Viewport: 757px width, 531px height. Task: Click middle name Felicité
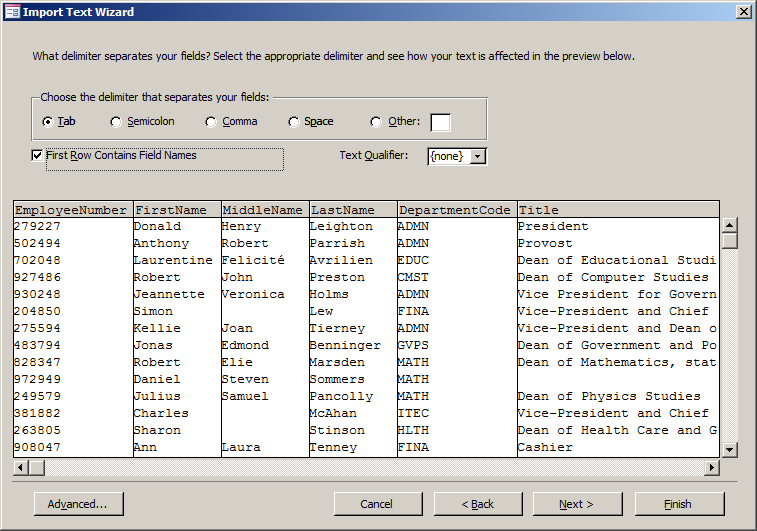[253, 260]
